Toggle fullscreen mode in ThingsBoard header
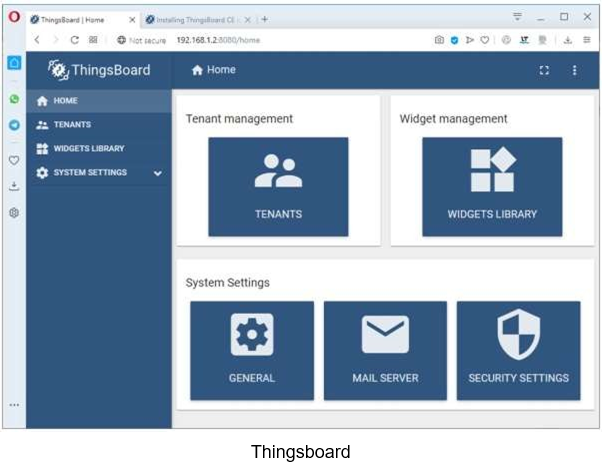Viewport: 602px width, 465px height. pyautogui.click(x=544, y=70)
